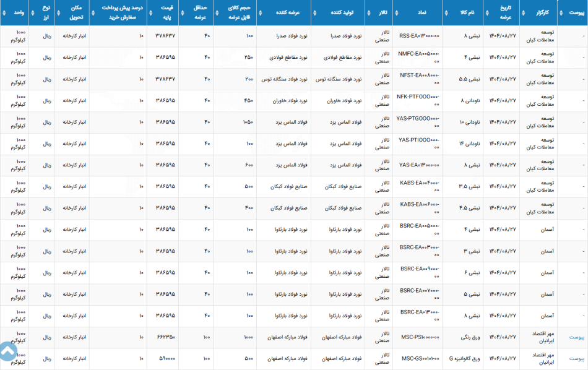Select the offered volume ۱۰۵۰
The width and height of the screenshot is (588, 370).
(x=248, y=123)
